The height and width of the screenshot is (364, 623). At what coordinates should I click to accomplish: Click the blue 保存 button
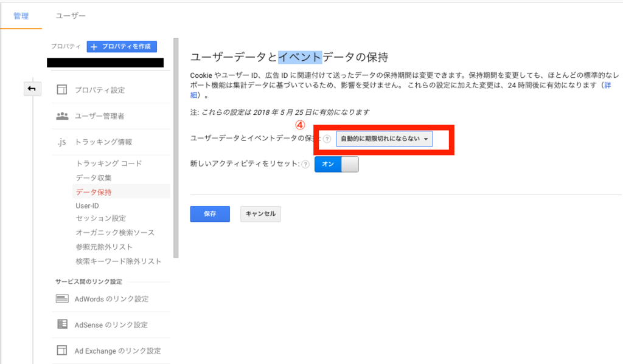210,213
